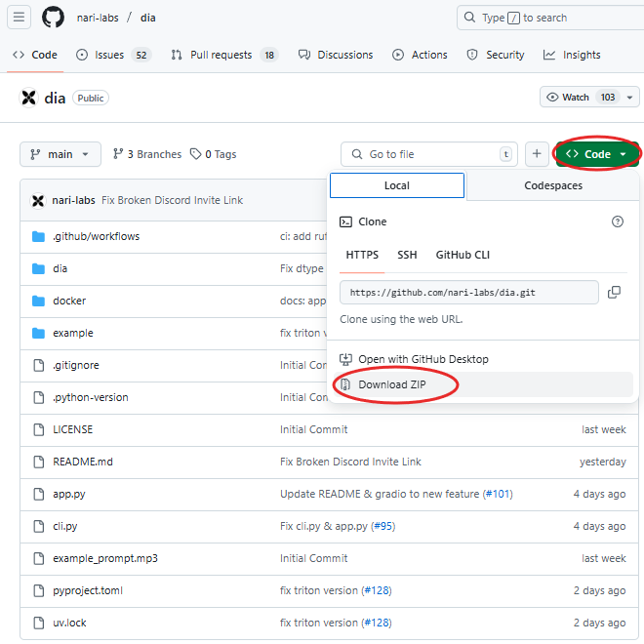This screenshot has height=644, width=644.
Task: Open LICENSE row Initial Commit message
Action: click(x=314, y=429)
